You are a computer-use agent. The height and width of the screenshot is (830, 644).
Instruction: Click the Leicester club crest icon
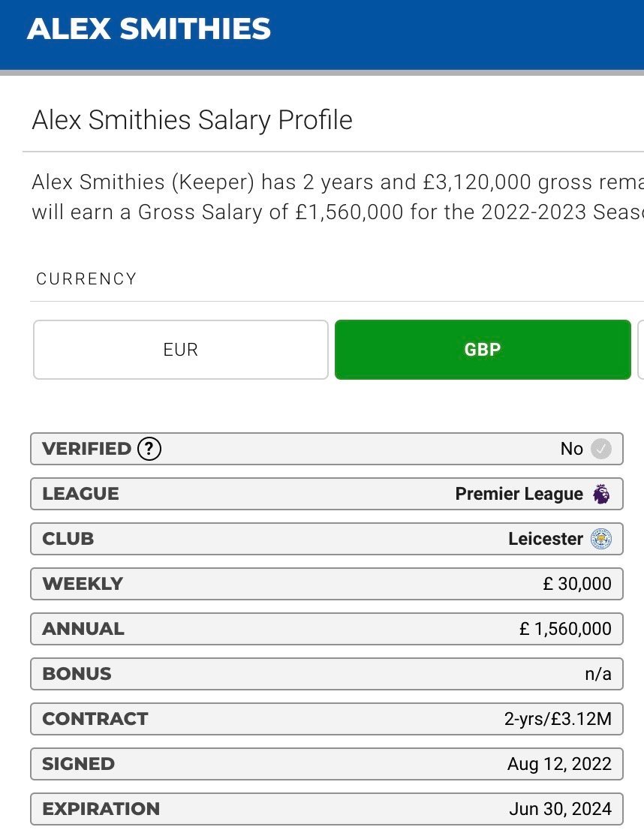point(601,539)
